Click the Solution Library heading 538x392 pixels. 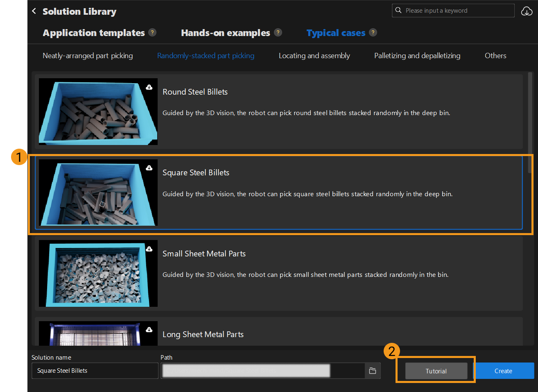click(x=79, y=11)
